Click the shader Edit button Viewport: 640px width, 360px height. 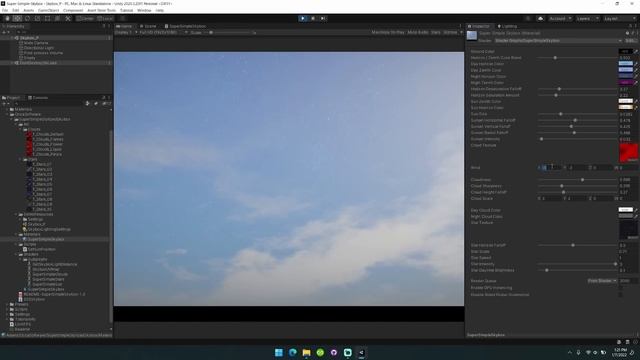630,41
